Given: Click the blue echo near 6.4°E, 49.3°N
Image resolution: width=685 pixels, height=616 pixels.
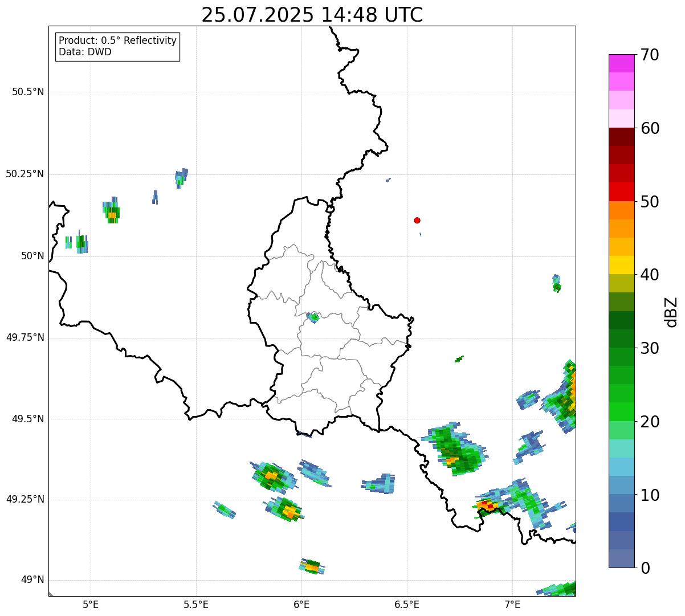Looking at the screenshot, I should (378, 483).
